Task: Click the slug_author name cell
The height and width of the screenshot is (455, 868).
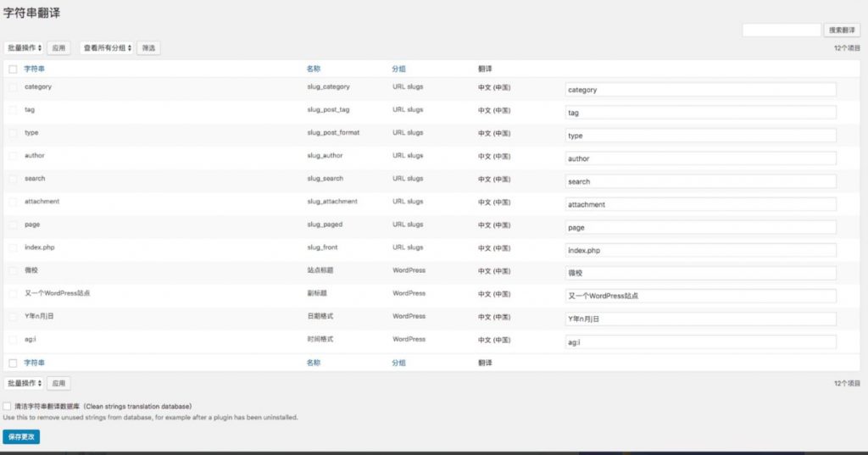Action: coord(325,156)
